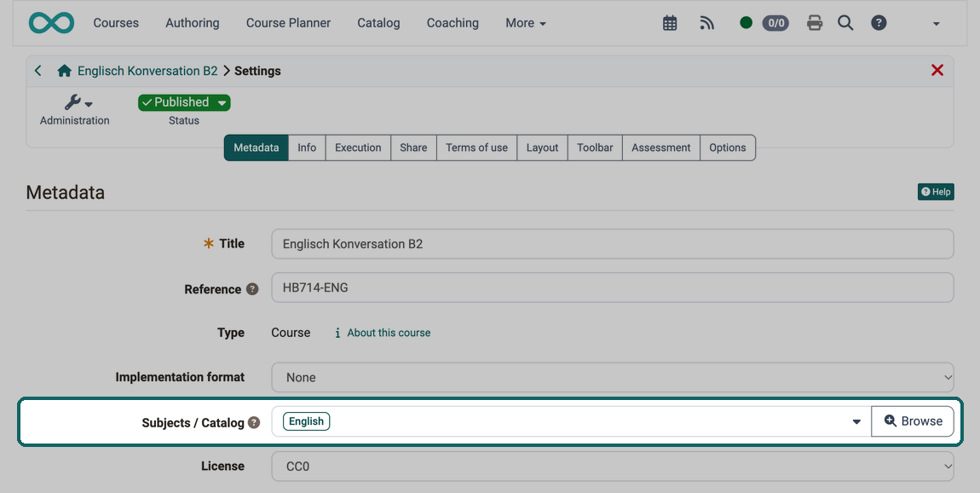
Task: Open the user menu arrow at top right
Action: 936,24
